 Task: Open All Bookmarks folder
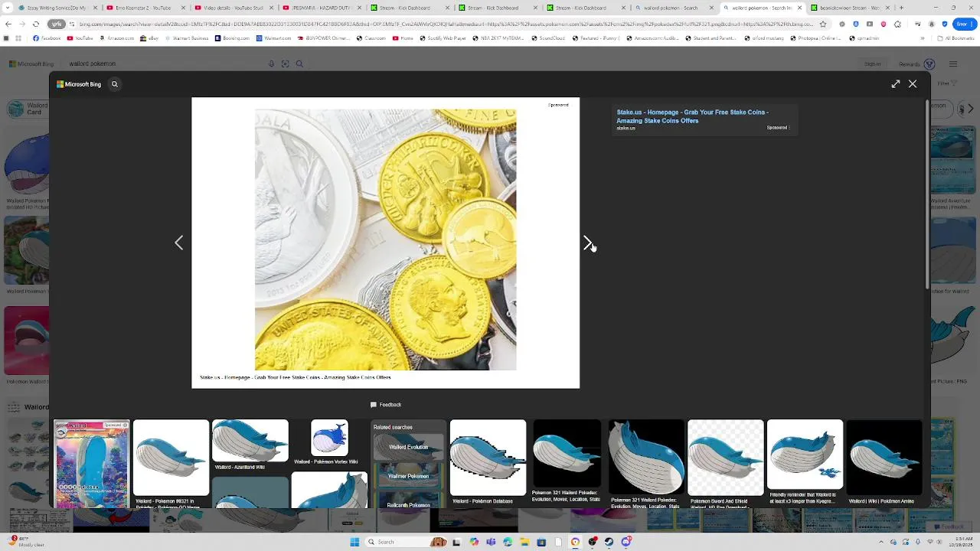955,37
